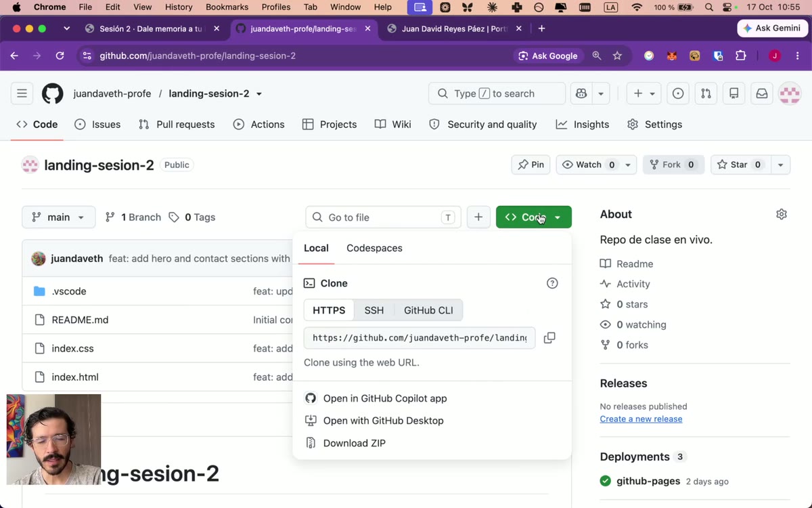
Task: Expand repository name dropdown caret
Action: coord(259,94)
